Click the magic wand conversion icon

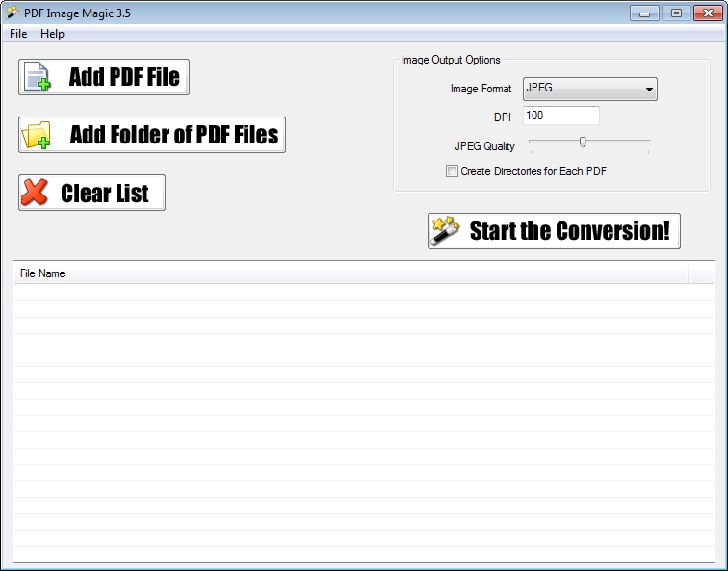pos(444,230)
